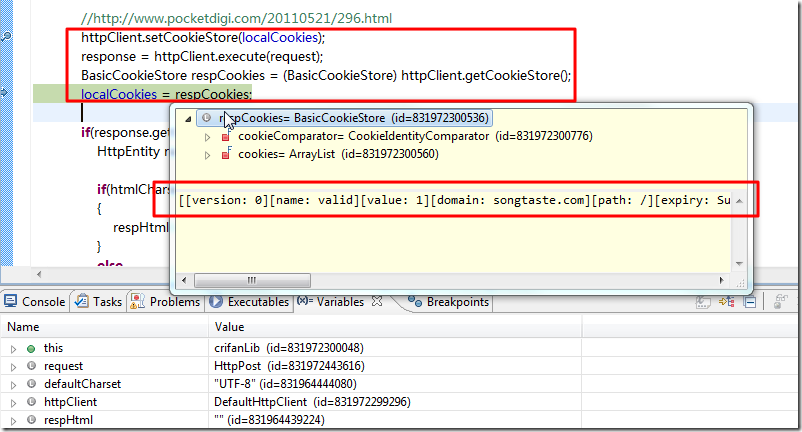Select cookieComparator= CookieIdentityComparator row
This screenshot has width=802, height=432.
coord(415,136)
